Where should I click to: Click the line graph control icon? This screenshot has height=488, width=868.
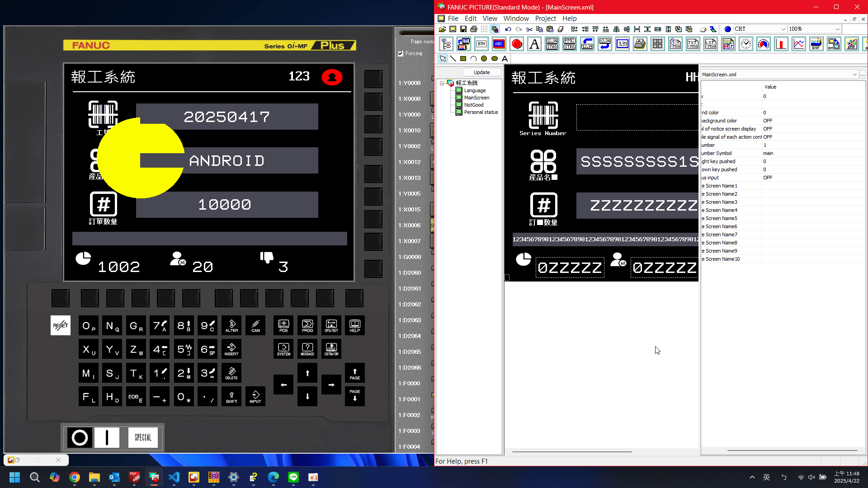tap(799, 44)
